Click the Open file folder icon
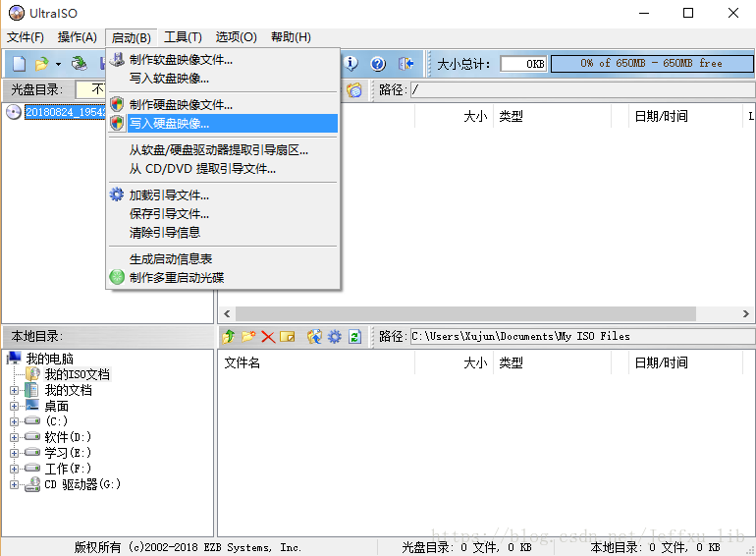756x556 pixels. [x=42, y=63]
